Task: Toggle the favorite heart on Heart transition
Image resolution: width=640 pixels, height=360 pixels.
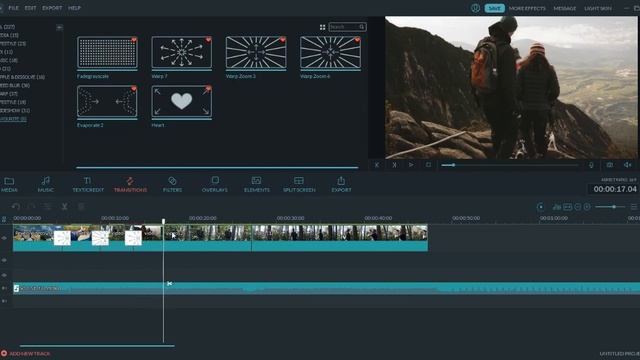Action: [208, 89]
